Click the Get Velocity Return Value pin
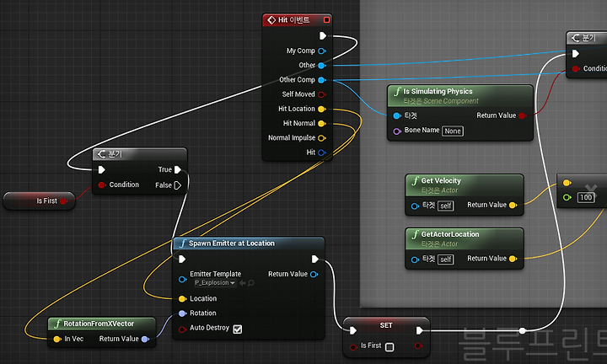 point(513,206)
